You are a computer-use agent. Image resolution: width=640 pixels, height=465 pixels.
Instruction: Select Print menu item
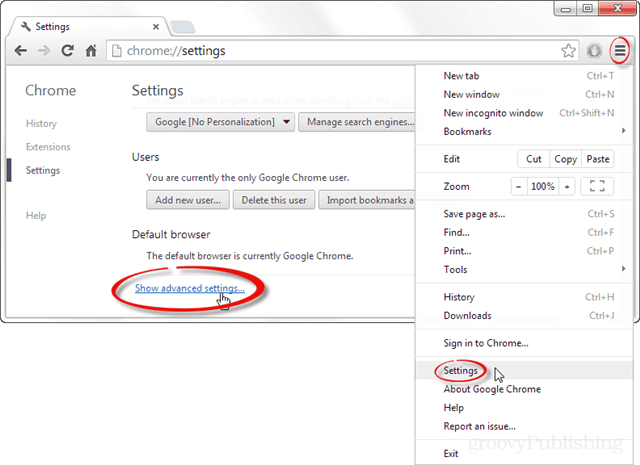524,251
